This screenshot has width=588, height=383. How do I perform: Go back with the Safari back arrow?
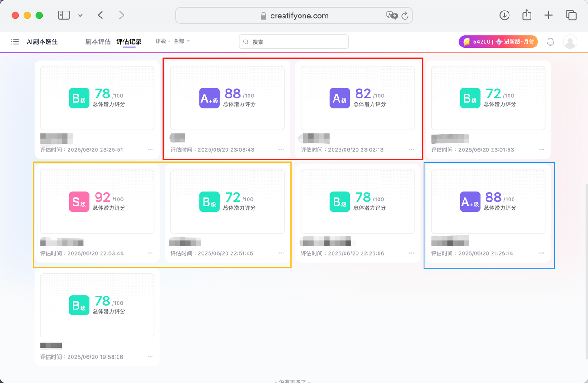point(101,15)
